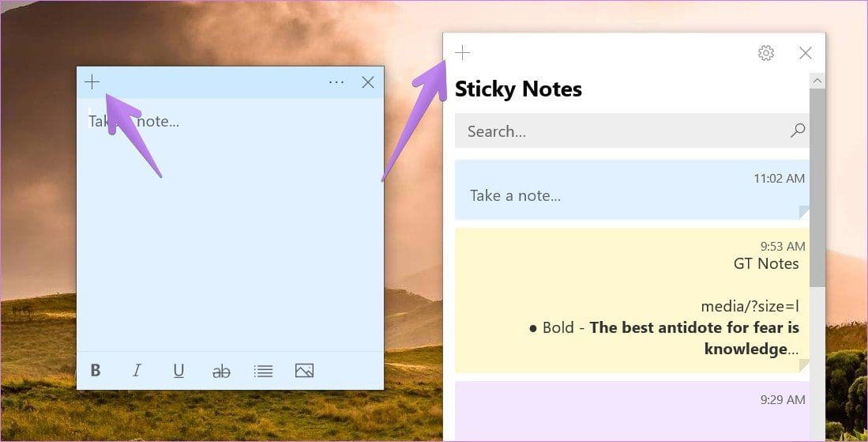Viewport: 868px width, 442px height.
Task: Create new note from Sticky Notes list window
Action: point(462,53)
